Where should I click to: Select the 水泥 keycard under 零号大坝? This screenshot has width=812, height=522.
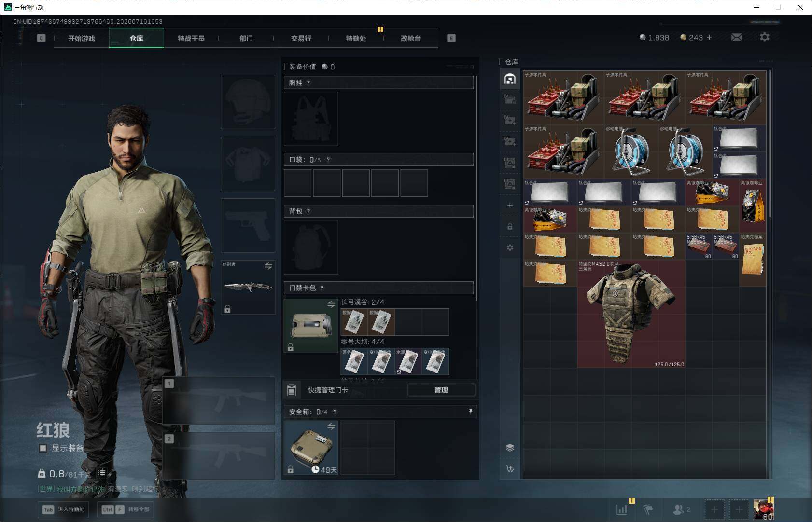[x=408, y=361]
